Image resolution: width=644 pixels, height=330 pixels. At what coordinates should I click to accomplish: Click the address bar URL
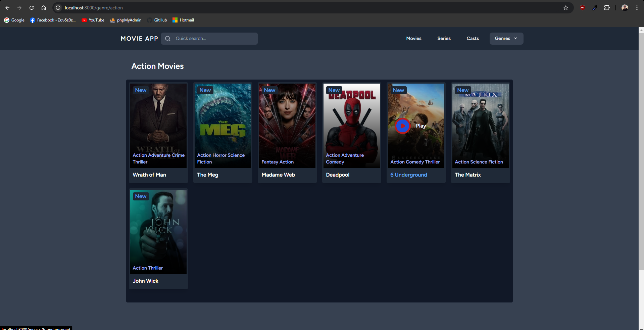pyautogui.click(x=94, y=8)
